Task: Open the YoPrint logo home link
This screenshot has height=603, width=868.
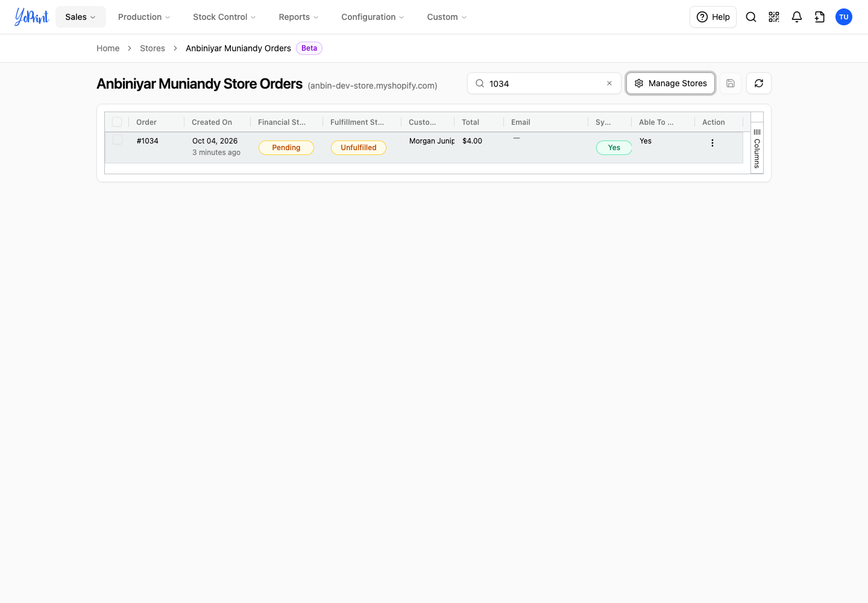Action: 32,17
